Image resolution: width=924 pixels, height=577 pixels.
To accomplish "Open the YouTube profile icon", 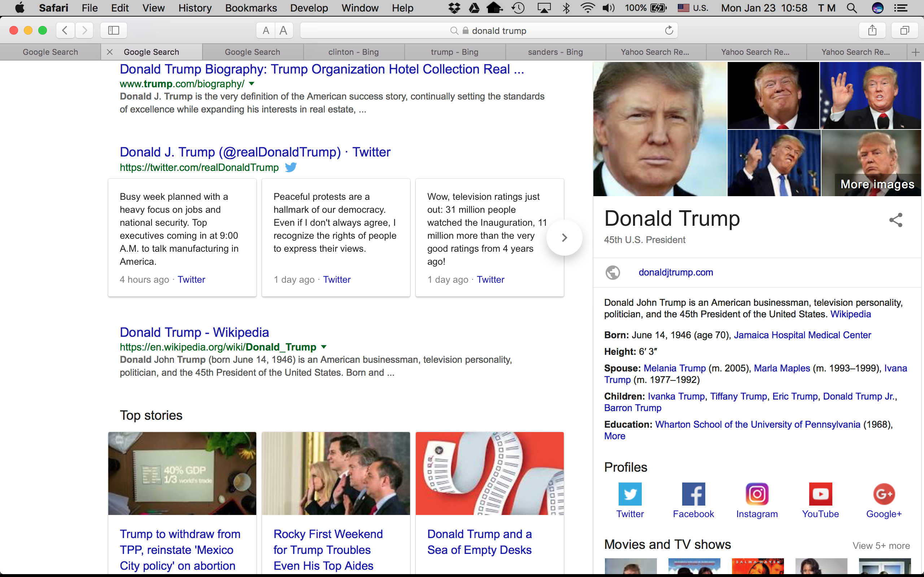I will point(820,494).
